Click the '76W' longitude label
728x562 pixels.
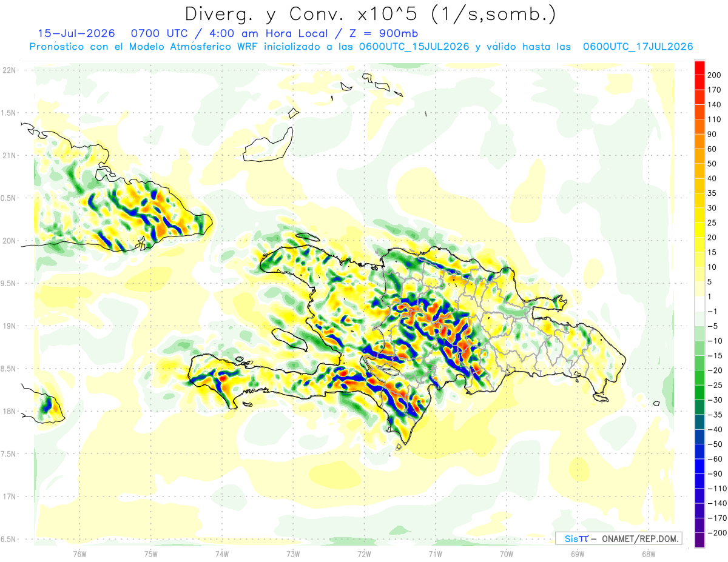(79, 553)
